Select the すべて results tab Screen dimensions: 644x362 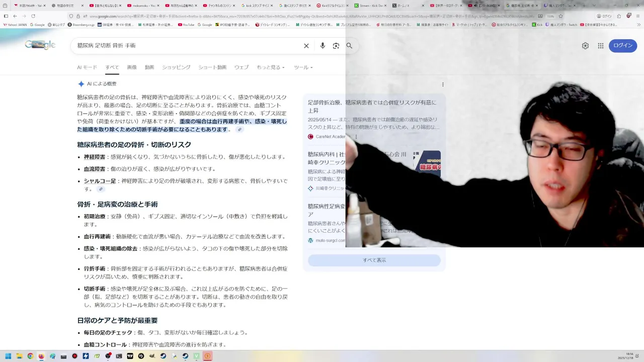(112, 67)
